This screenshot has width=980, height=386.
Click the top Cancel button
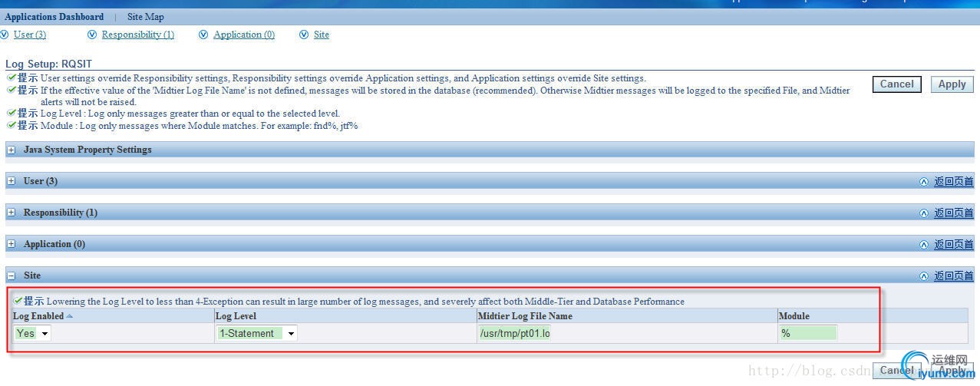(x=897, y=84)
